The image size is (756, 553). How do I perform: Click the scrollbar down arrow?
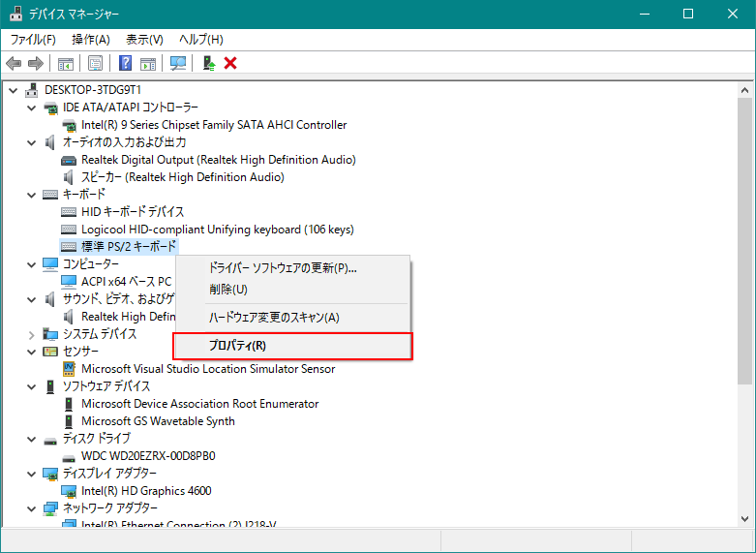click(x=744, y=519)
